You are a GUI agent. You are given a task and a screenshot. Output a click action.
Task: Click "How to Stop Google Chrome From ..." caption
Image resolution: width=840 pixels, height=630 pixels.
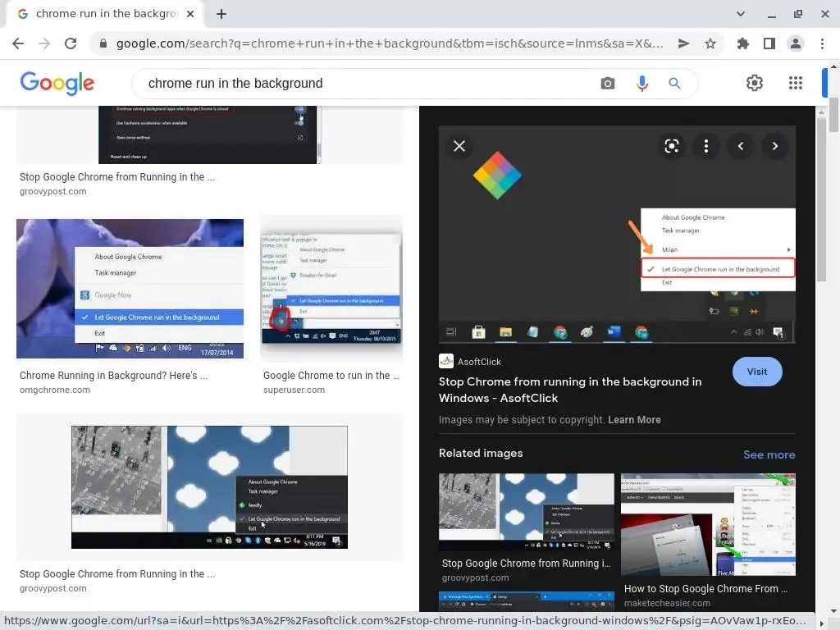tap(705, 589)
